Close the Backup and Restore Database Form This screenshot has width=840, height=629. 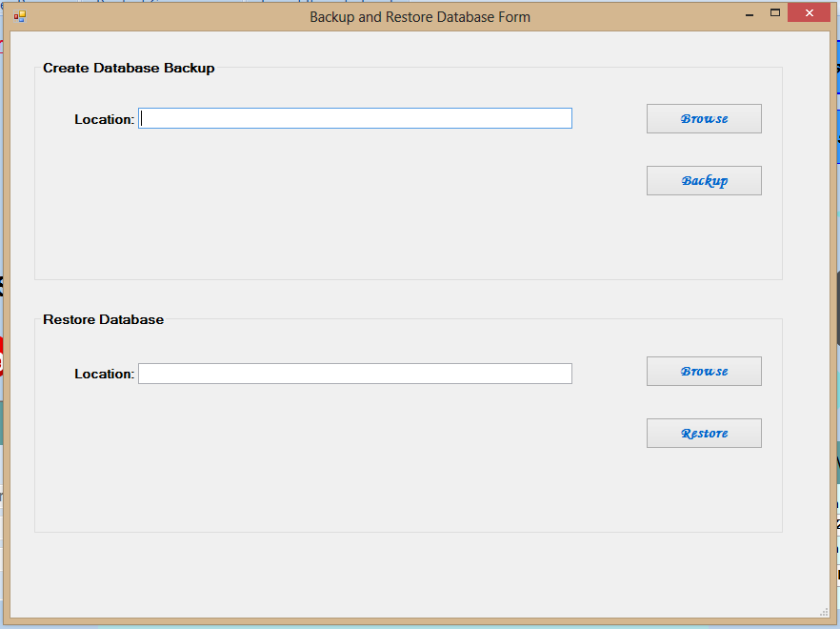(x=809, y=13)
